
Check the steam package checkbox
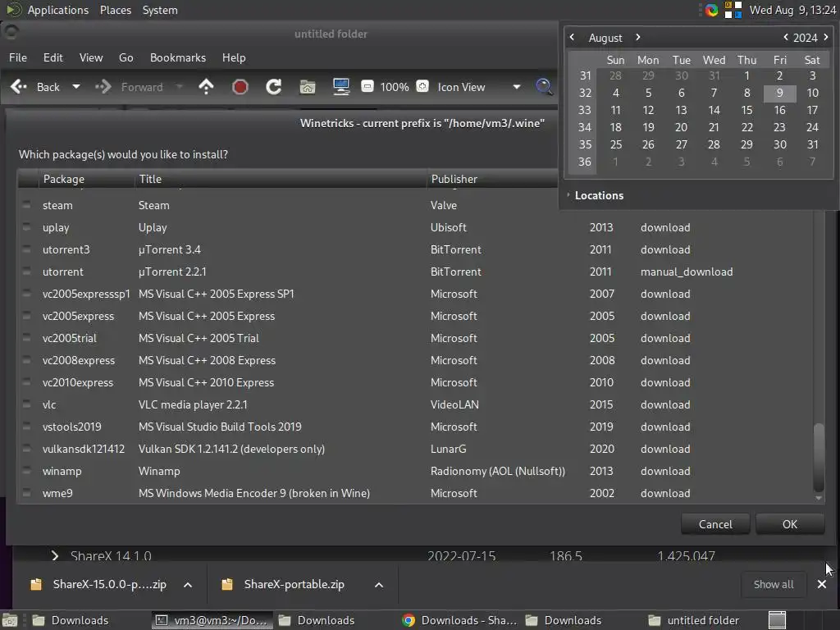[26, 204]
